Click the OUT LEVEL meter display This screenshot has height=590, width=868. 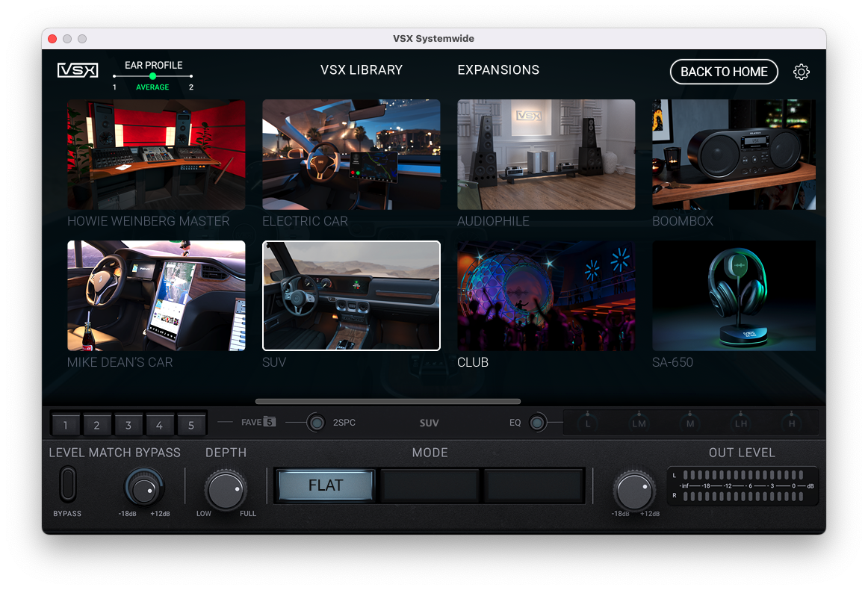coord(743,486)
